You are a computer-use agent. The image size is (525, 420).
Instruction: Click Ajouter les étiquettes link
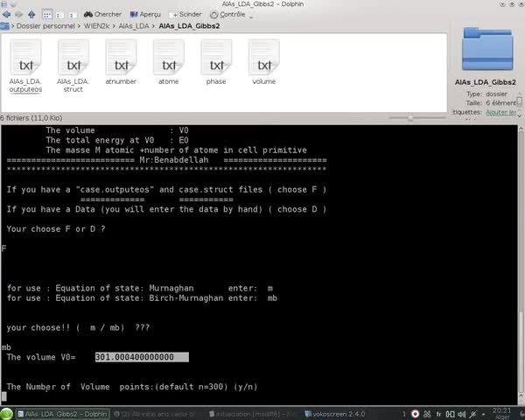(x=500, y=112)
